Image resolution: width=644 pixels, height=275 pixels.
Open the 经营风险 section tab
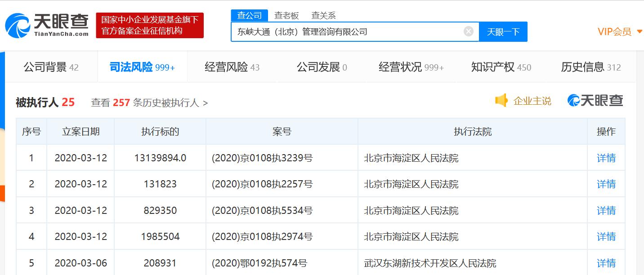pyautogui.click(x=232, y=67)
